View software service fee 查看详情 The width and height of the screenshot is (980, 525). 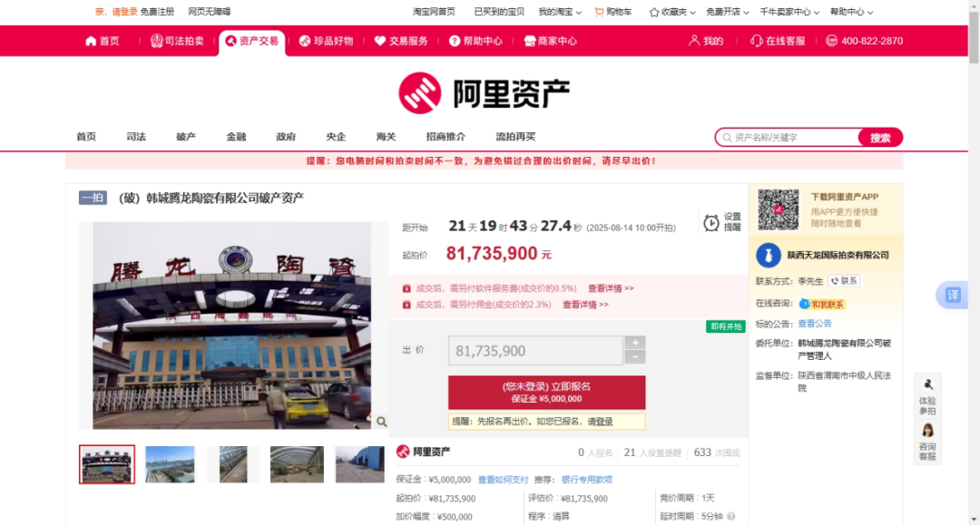tap(611, 288)
